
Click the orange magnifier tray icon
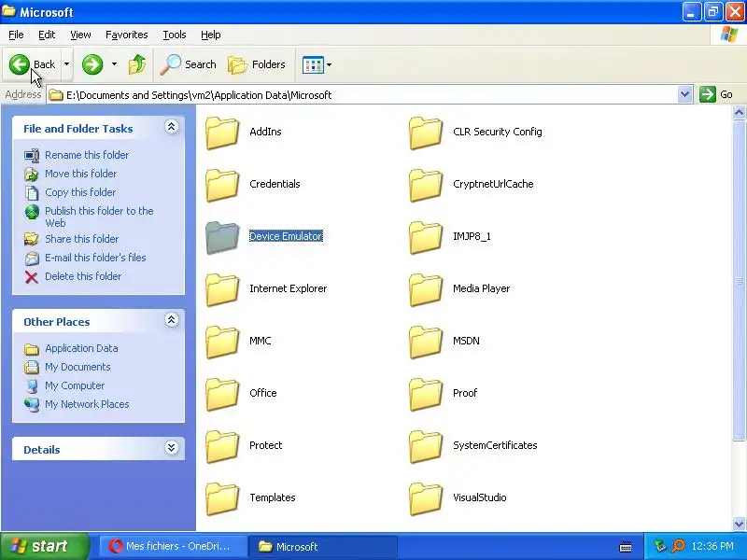pyautogui.click(x=678, y=546)
